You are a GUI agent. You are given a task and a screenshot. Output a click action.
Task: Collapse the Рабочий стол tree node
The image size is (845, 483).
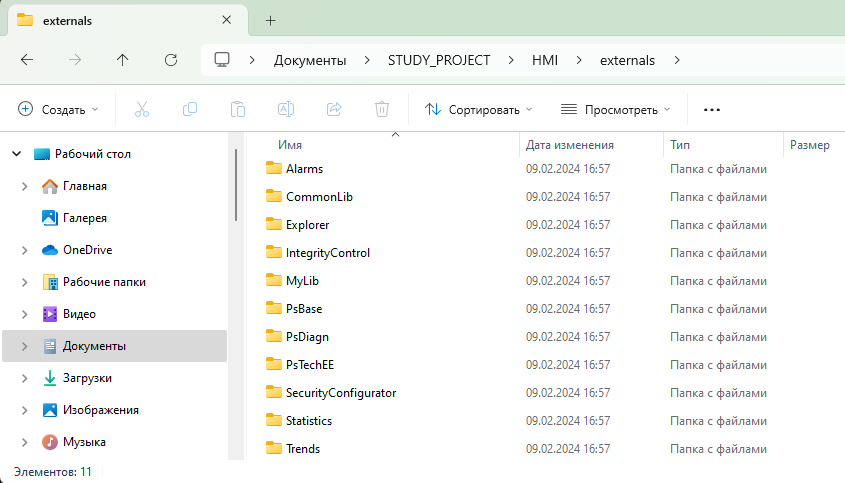(16, 154)
